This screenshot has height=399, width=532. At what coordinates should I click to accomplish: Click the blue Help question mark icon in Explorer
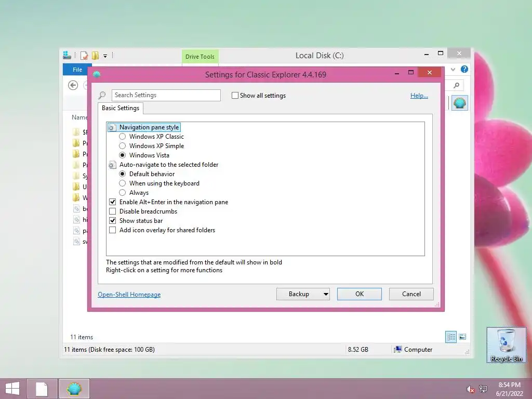click(x=464, y=69)
